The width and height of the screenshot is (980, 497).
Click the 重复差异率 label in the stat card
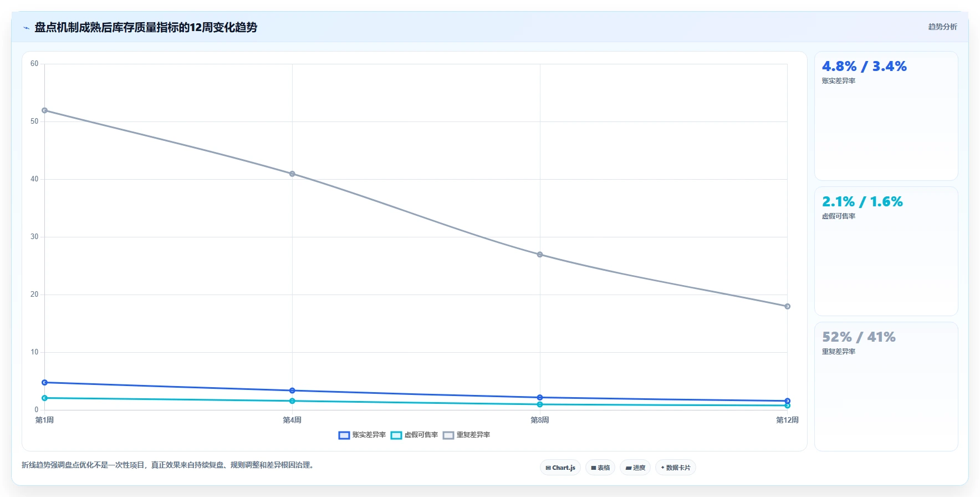[x=839, y=352]
